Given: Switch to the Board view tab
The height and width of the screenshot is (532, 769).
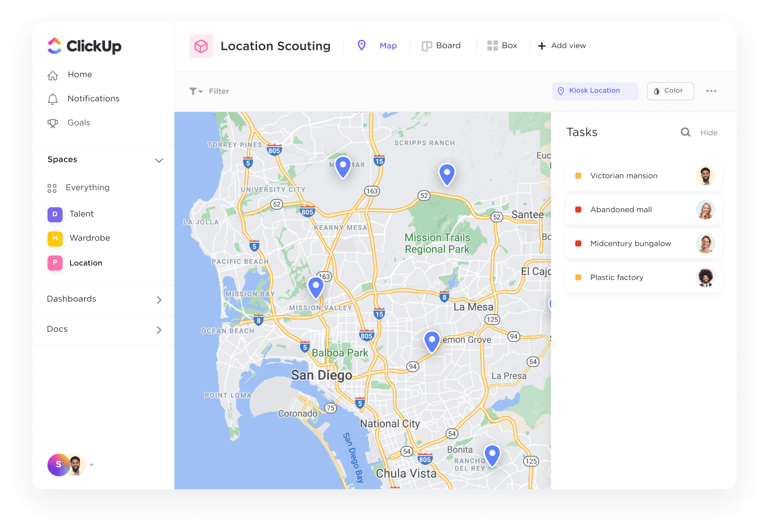Looking at the screenshot, I should click(x=441, y=46).
